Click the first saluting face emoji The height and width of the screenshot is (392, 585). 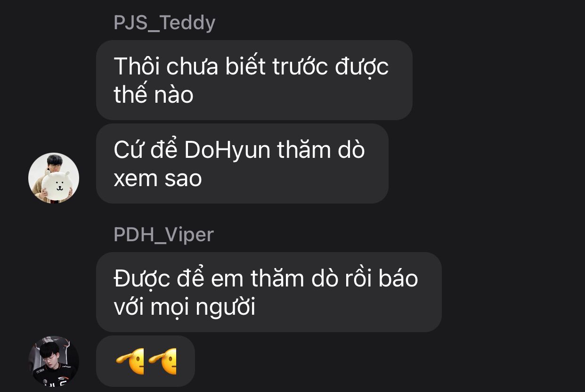pyautogui.click(x=130, y=361)
